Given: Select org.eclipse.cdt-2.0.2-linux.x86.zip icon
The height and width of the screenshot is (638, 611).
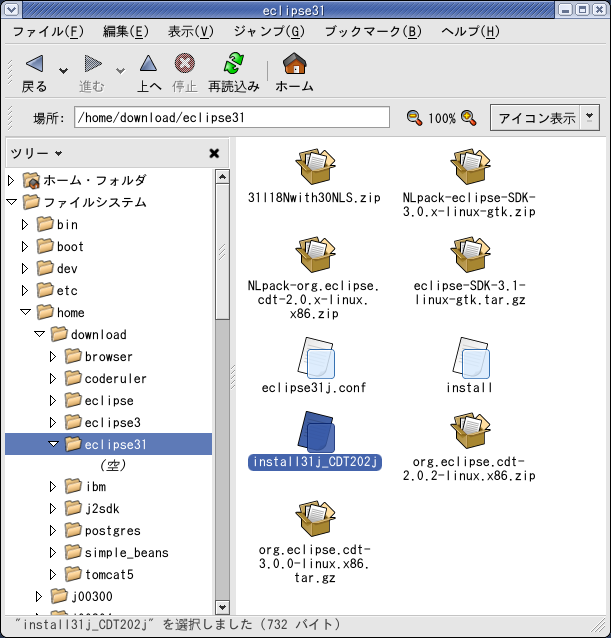Looking at the screenshot, I should click(x=470, y=430).
